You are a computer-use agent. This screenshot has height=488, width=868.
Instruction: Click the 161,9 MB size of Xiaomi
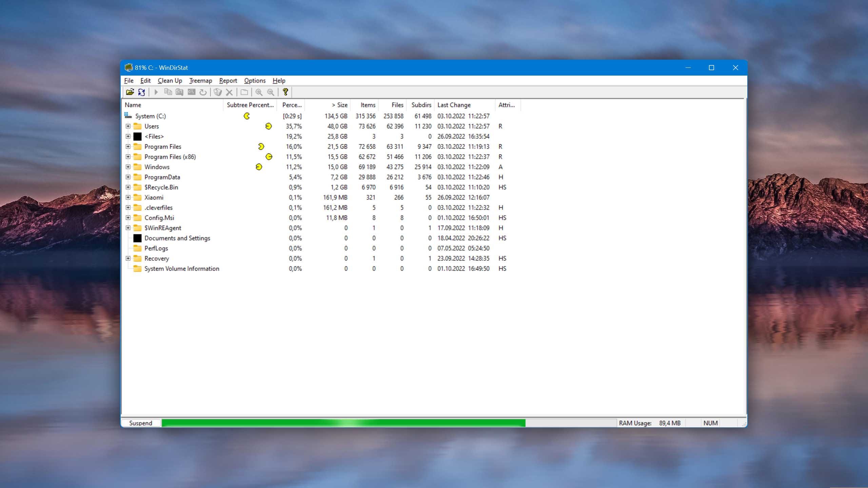(x=335, y=197)
